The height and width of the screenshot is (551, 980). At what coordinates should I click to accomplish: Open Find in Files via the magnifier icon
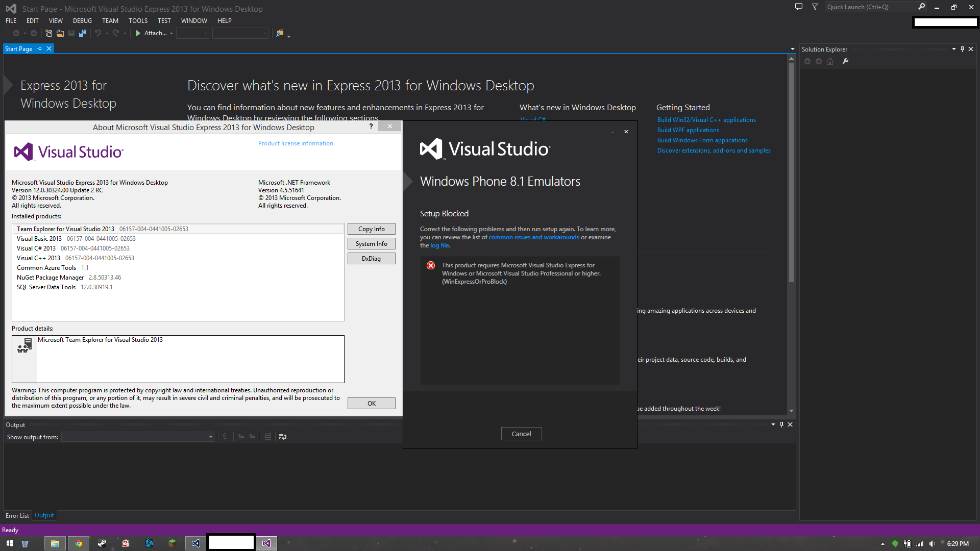(x=279, y=33)
